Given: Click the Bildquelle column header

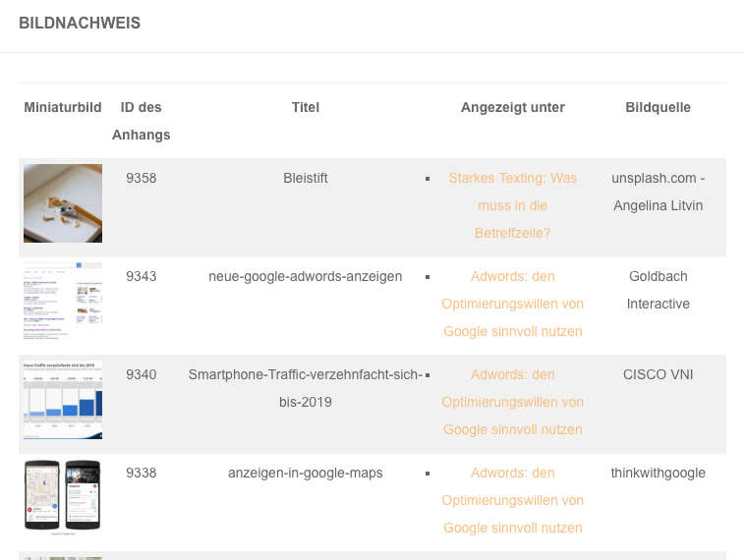Looking at the screenshot, I should pyautogui.click(x=659, y=107).
